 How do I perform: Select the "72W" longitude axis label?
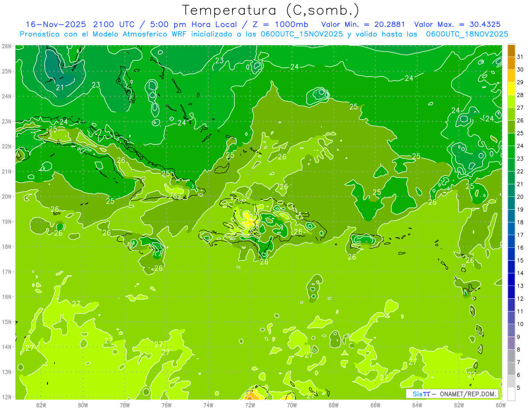(250, 405)
